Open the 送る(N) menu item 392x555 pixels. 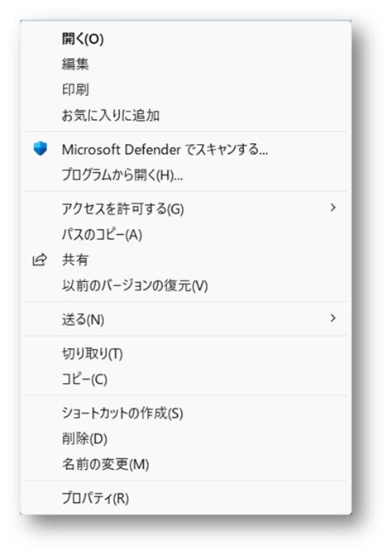coord(186,319)
